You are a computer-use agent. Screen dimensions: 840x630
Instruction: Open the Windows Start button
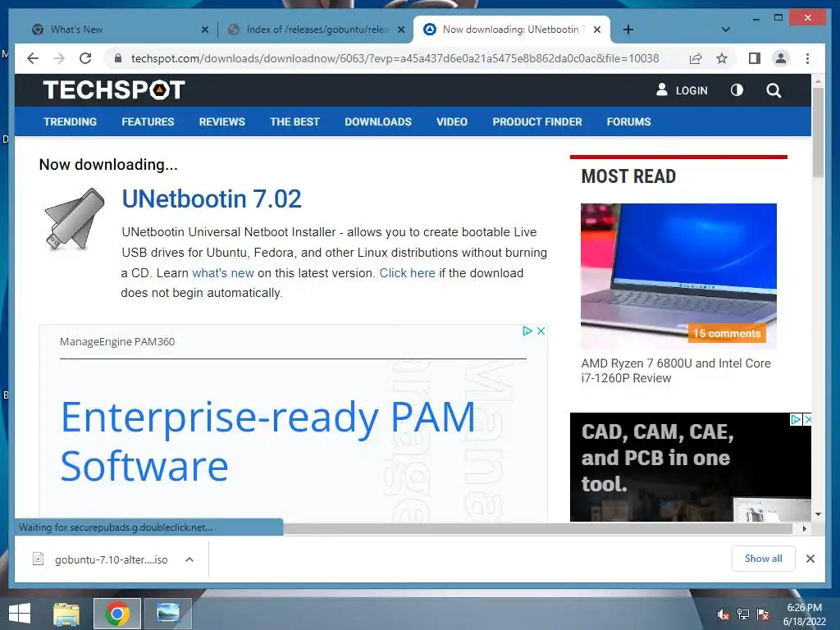20,614
